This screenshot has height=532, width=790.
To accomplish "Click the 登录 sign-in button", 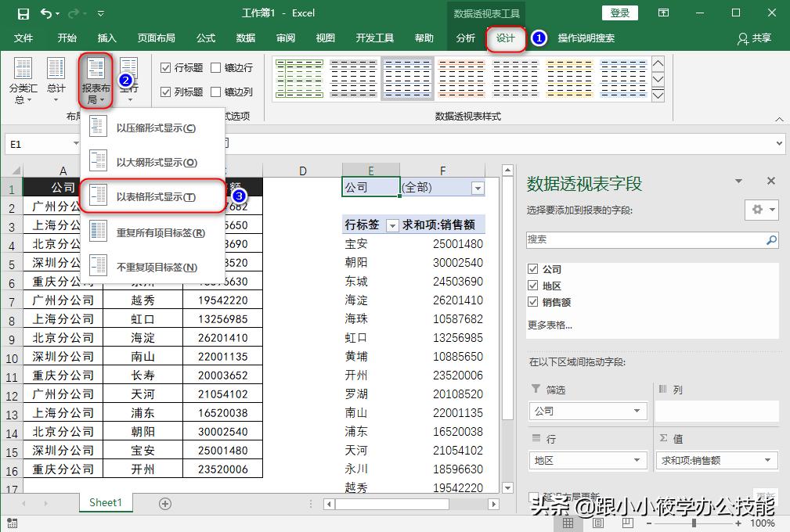I will click(621, 12).
